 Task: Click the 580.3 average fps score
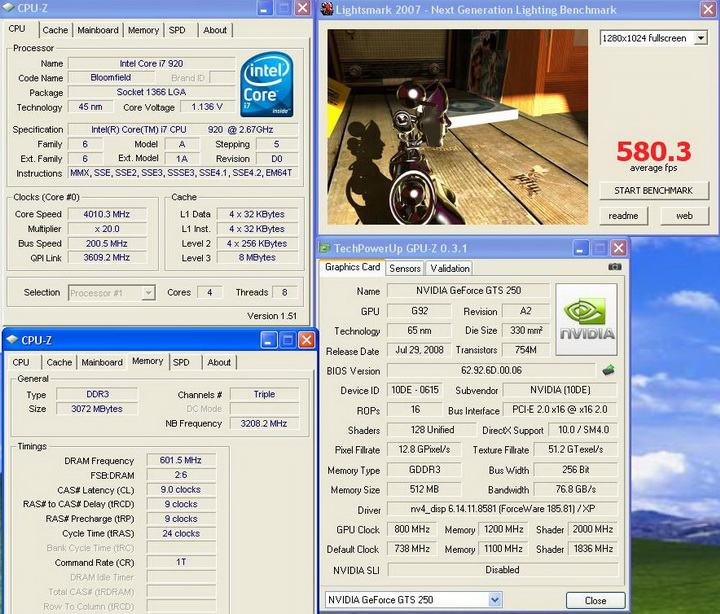(x=653, y=152)
